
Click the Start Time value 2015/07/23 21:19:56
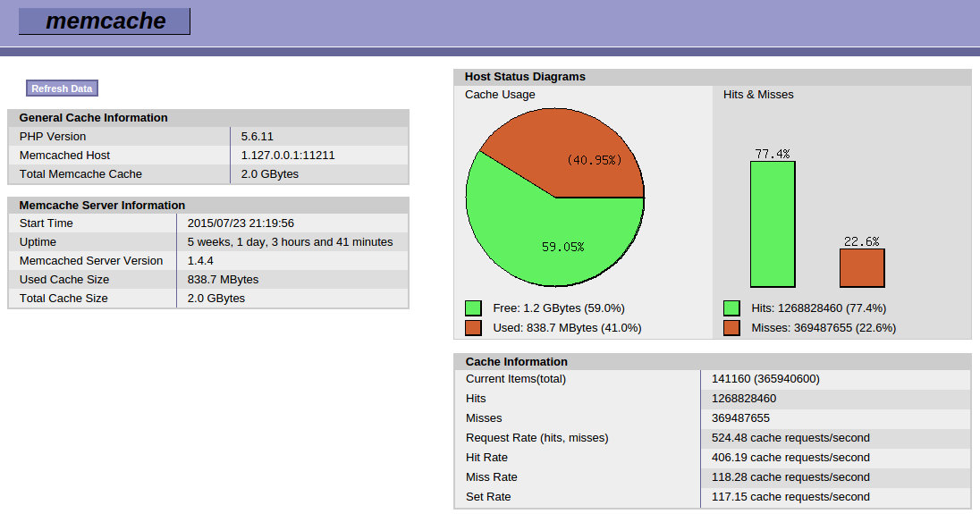241,223
